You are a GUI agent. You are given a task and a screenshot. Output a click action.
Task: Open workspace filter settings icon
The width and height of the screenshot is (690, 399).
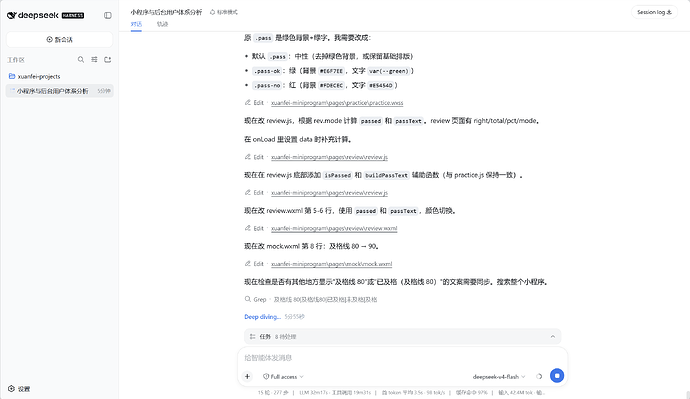(x=94, y=59)
